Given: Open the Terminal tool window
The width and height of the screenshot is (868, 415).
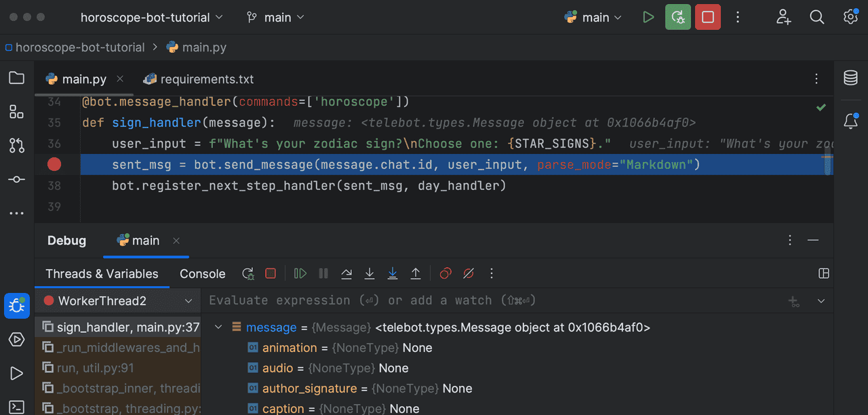Looking at the screenshot, I should 17,407.
